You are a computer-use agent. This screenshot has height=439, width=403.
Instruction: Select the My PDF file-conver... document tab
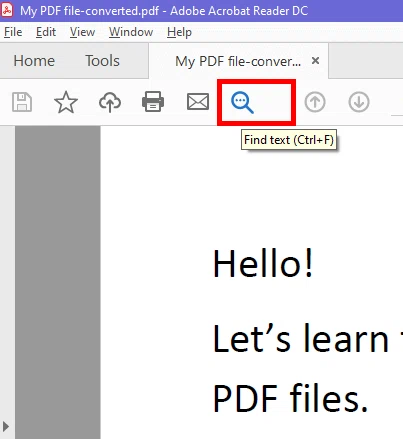(x=238, y=61)
